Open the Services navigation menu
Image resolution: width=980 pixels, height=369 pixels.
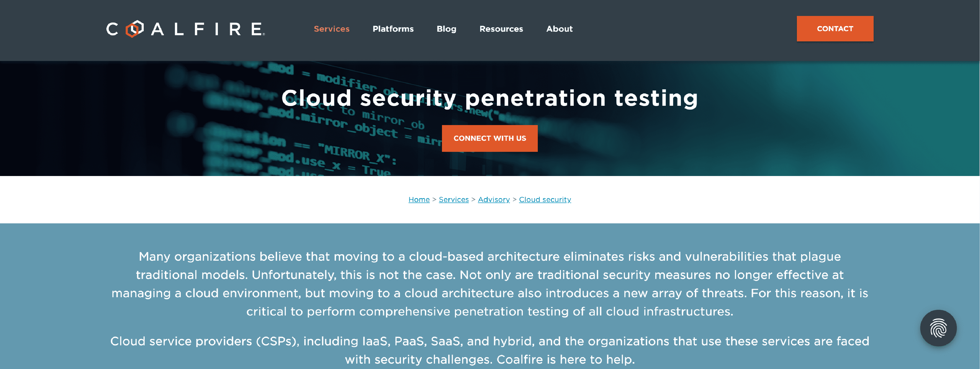[331, 29]
